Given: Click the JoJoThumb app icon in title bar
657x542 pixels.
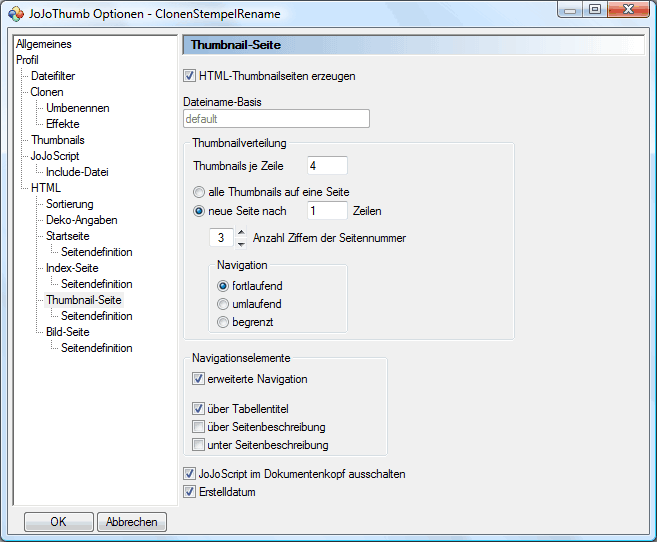Looking at the screenshot, I should [16, 14].
